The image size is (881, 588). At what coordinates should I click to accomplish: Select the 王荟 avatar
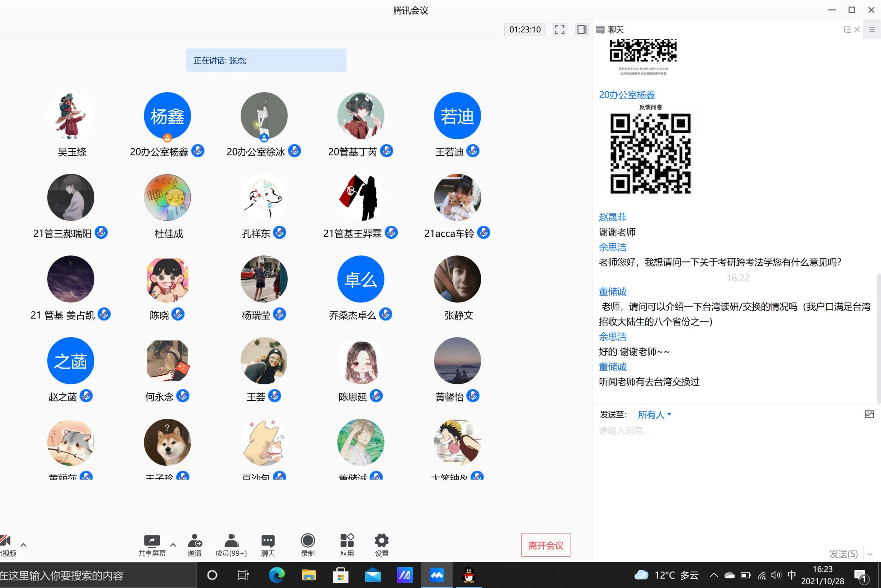click(264, 361)
